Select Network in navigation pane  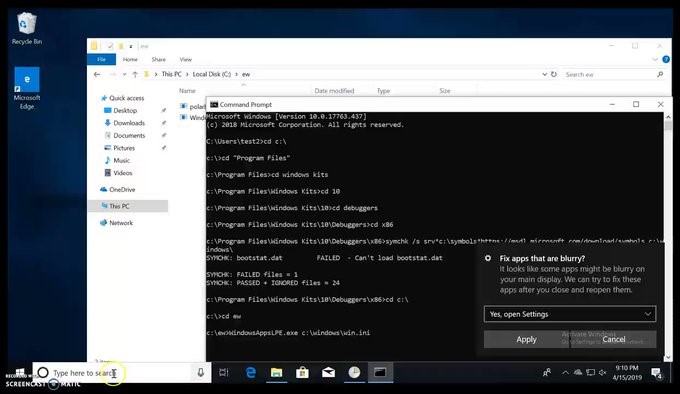(x=121, y=223)
